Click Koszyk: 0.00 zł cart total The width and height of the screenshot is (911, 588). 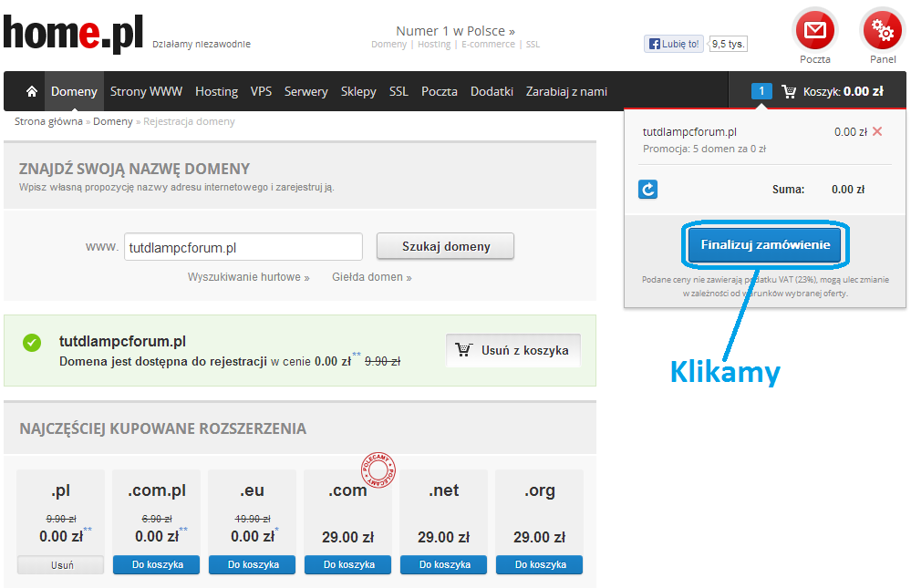tap(843, 91)
